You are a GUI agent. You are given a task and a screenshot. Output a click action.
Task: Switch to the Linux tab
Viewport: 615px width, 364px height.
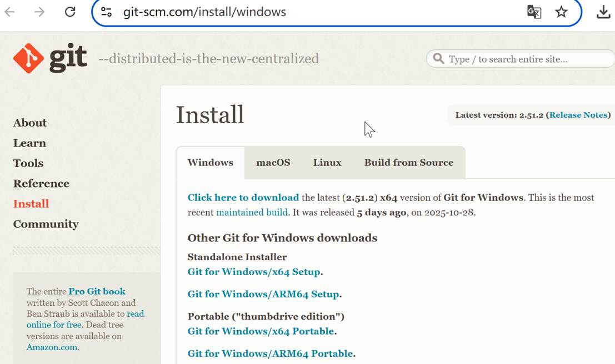click(x=327, y=163)
